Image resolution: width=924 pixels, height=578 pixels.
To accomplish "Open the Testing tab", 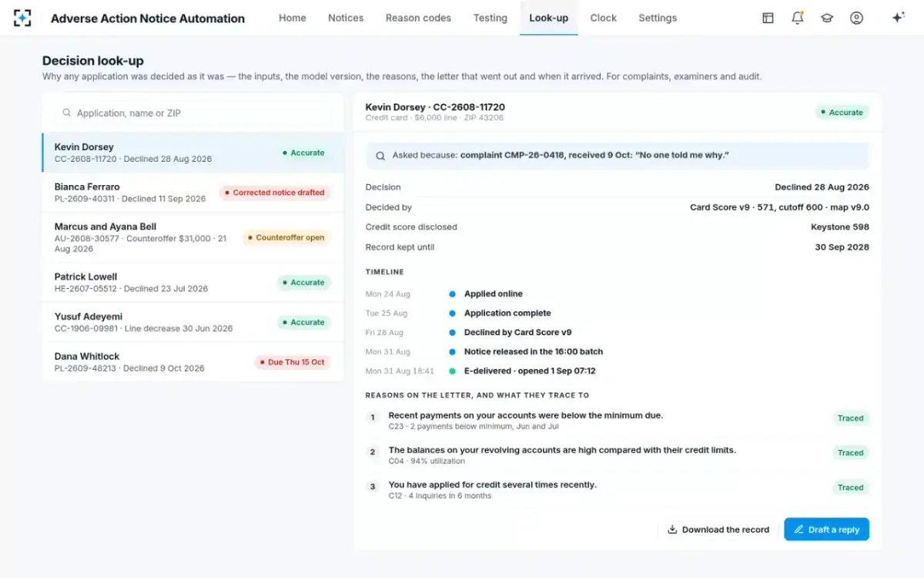I will 490,18.
